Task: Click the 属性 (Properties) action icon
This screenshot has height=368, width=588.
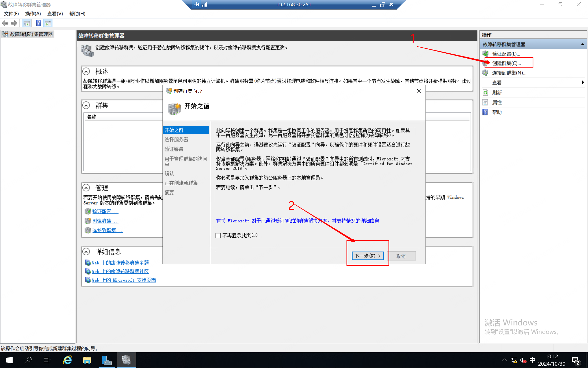Action: pos(485,103)
